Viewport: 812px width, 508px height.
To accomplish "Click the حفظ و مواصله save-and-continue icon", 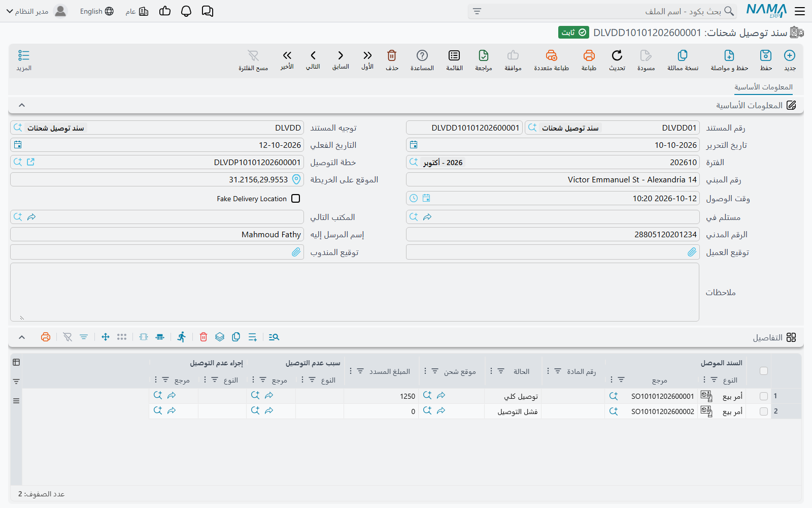I will click(729, 55).
